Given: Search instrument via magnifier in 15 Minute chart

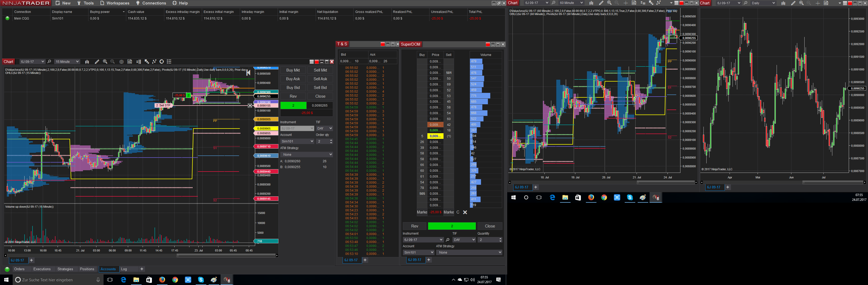Looking at the screenshot, I should (49, 61).
